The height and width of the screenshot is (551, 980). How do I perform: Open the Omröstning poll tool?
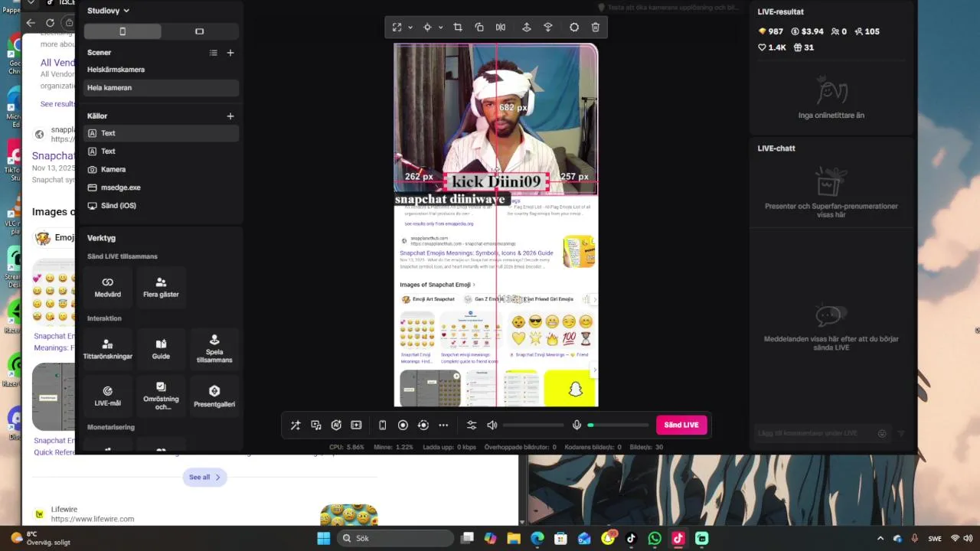coord(161,396)
